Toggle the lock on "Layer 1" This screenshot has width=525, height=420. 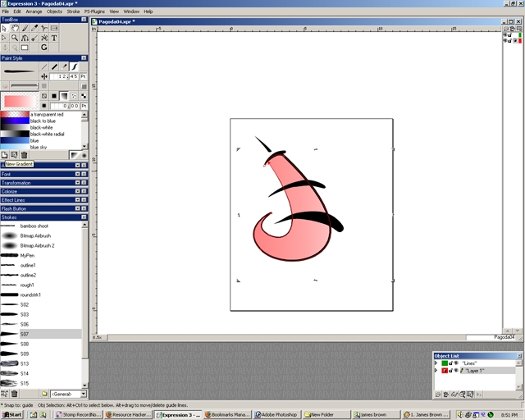click(x=450, y=371)
